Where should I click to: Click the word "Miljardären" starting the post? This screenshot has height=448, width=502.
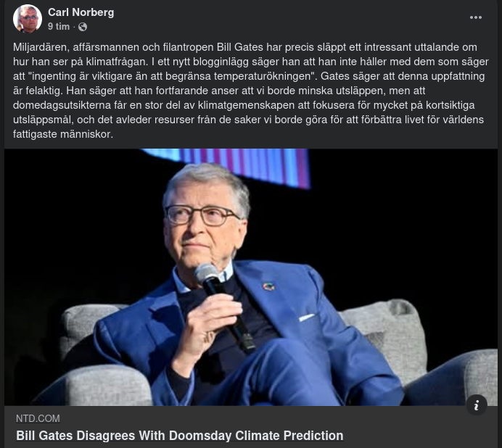(x=40, y=47)
